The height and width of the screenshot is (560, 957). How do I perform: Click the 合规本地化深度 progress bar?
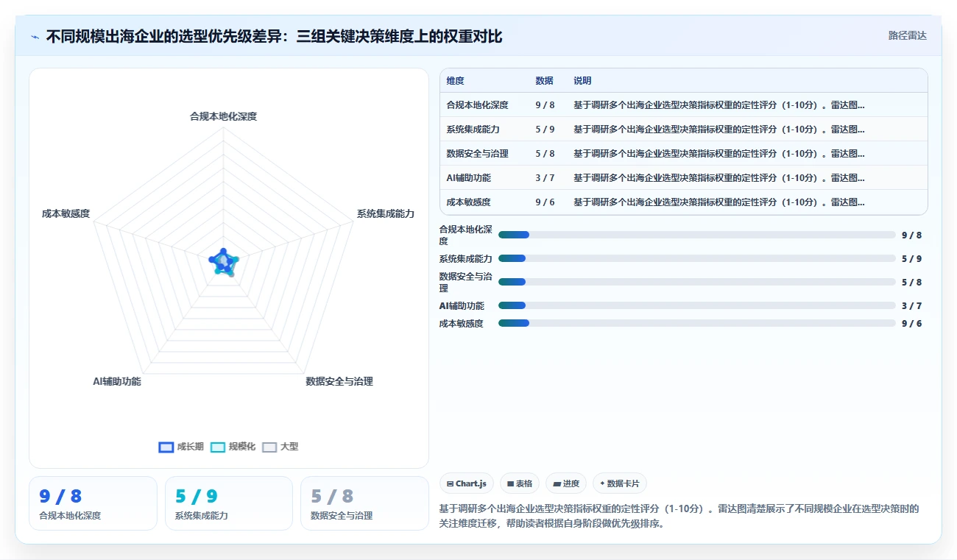[697, 235]
